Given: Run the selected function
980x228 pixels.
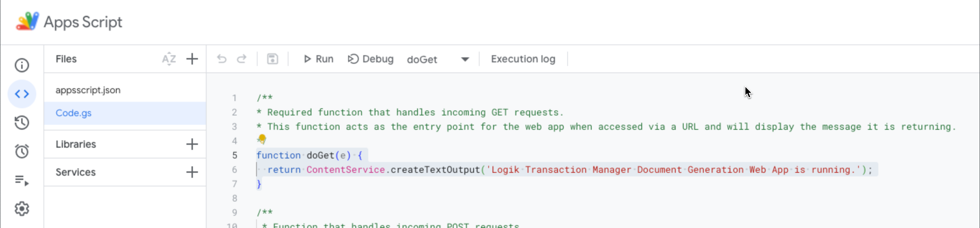Looking at the screenshot, I should click(318, 59).
